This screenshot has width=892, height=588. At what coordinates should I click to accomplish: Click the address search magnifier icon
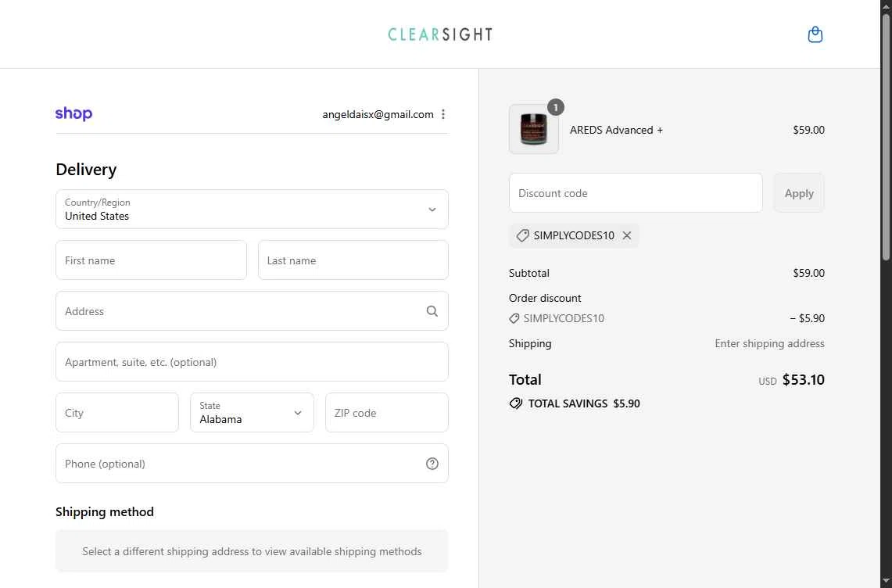click(432, 310)
